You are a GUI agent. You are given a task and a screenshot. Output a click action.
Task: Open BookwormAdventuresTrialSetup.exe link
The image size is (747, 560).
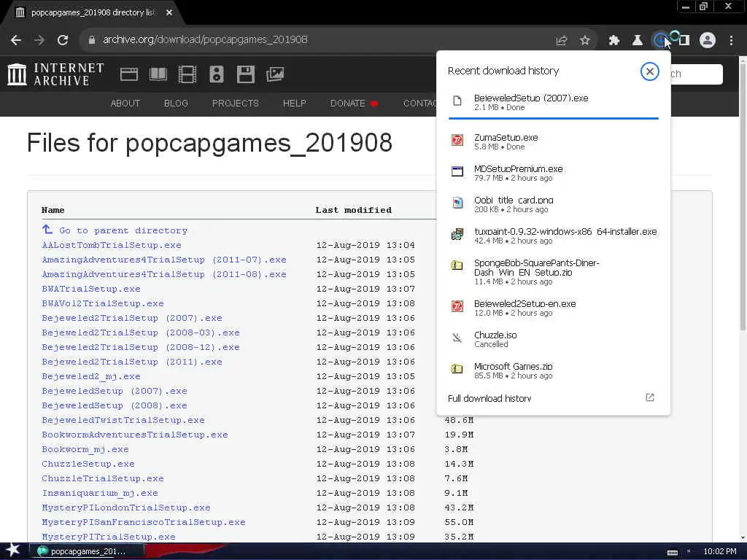pos(135,435)
